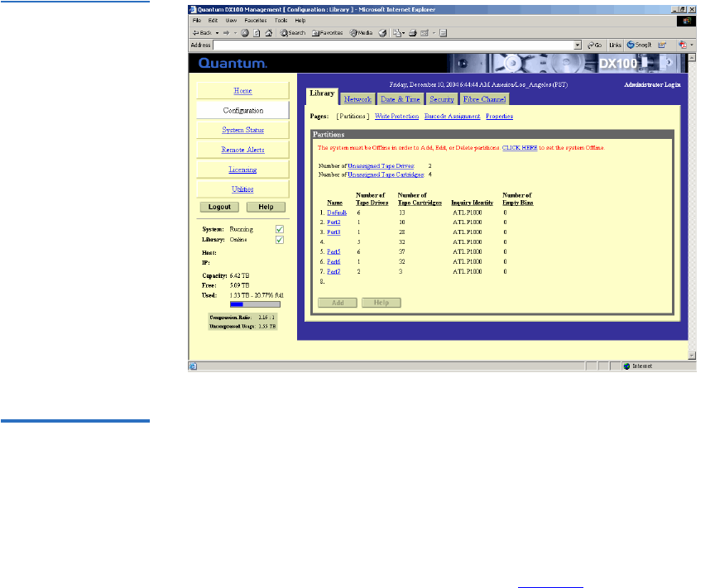Viewport: 715px width, 588px height.
Task: Click the Add button in Partitions
Action: point(338,303)
